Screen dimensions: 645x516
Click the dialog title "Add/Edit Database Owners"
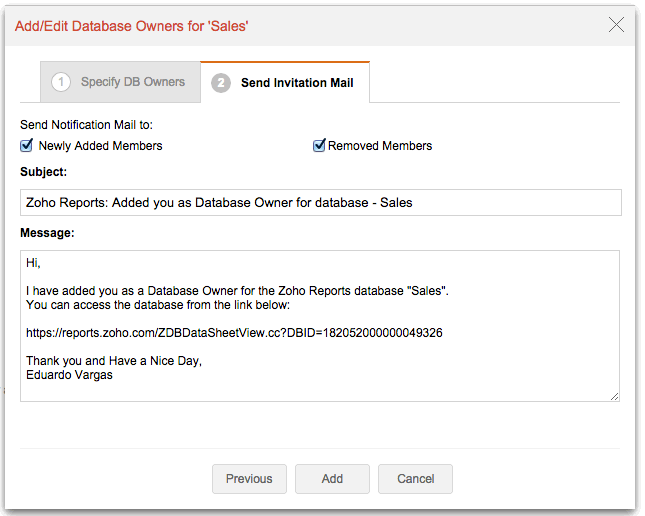[x=131, y=26]
